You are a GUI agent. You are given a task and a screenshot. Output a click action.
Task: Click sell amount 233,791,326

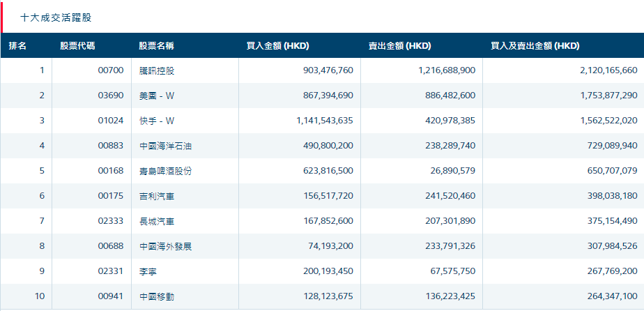[450, 246]
